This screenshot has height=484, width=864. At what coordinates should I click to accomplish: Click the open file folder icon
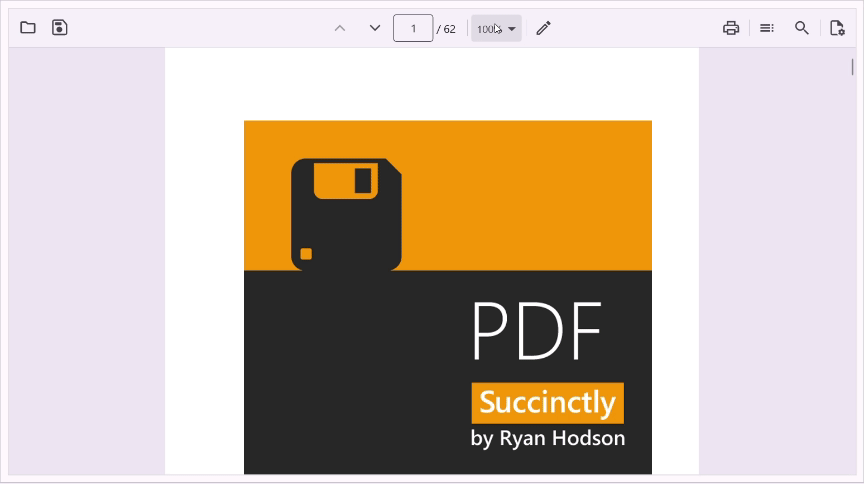[28, 28]
